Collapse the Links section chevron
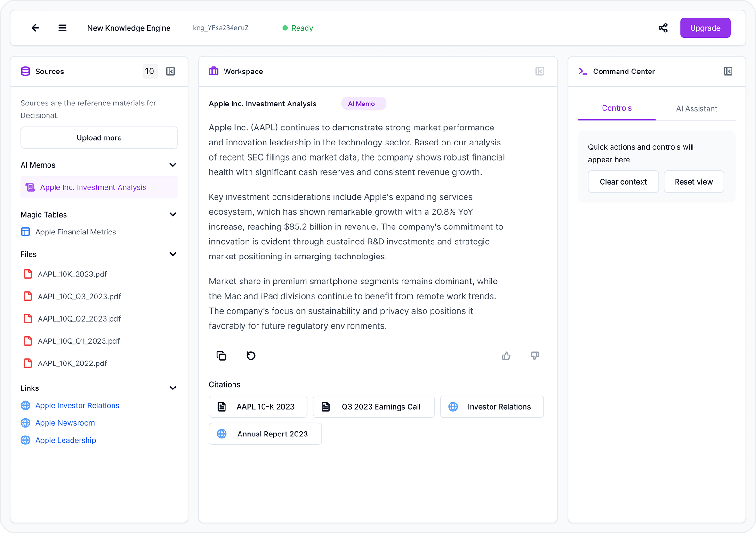This screenshot has width=756, height=533. pos(173,388)
